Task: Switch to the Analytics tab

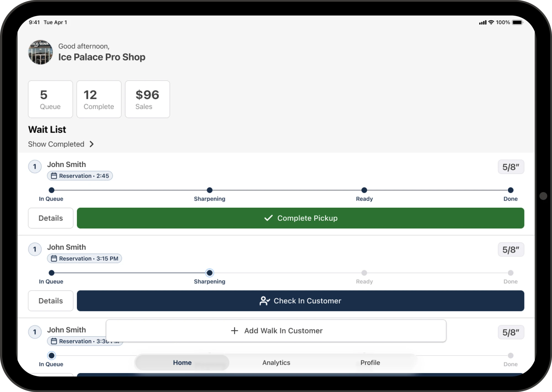Action: point(276,362)
